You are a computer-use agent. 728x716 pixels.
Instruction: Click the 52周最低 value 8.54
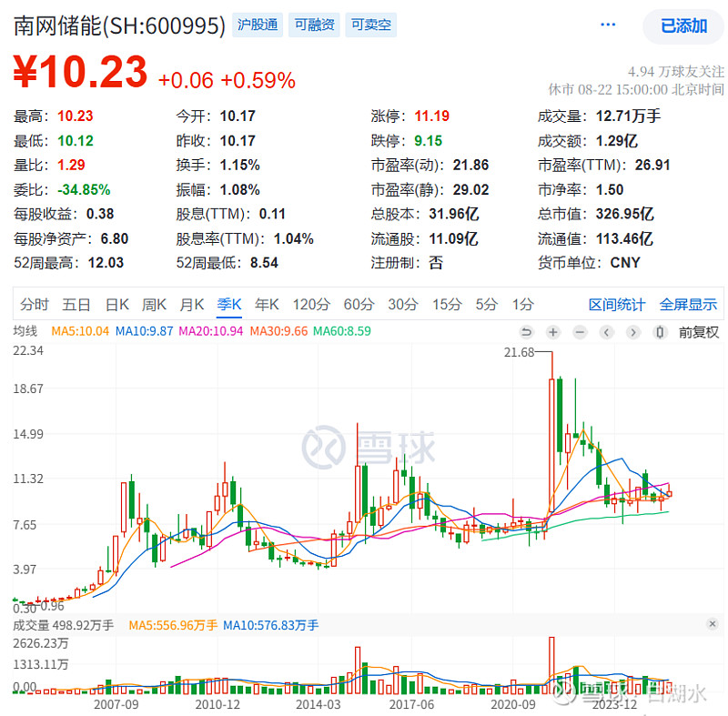[x=264, y=263]
